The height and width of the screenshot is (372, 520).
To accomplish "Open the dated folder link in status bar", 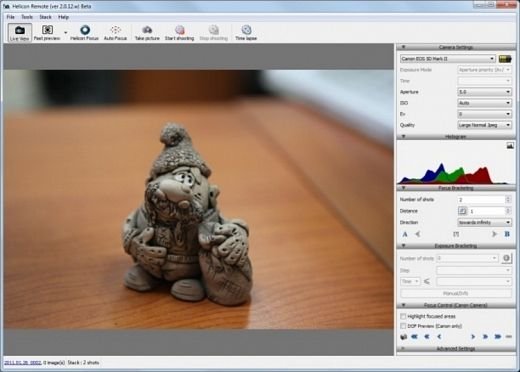I will [23, 362].
